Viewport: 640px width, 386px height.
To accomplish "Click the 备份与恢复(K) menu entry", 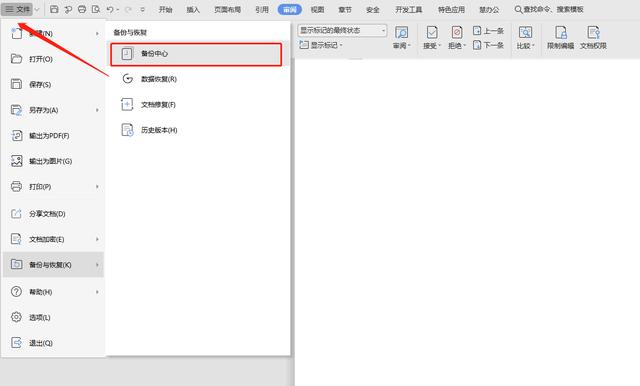I will coord(53,265).
